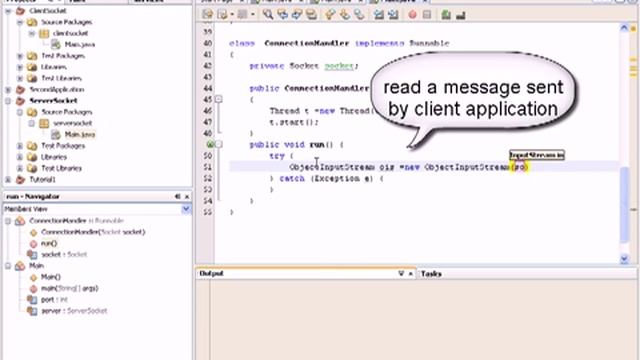Toggle Highlight Search in editor toolbar

(x=311, y=15)
